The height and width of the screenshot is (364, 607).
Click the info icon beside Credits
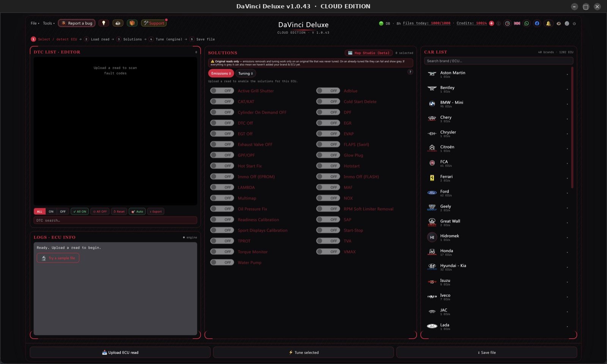coord(498,24)
